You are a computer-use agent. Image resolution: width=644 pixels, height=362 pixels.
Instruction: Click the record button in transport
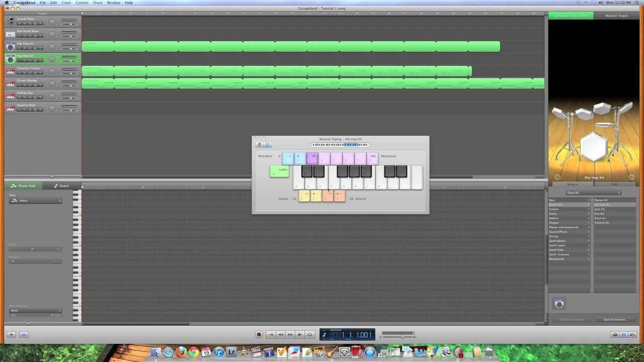pyautogui.click(x=259, y=334)
